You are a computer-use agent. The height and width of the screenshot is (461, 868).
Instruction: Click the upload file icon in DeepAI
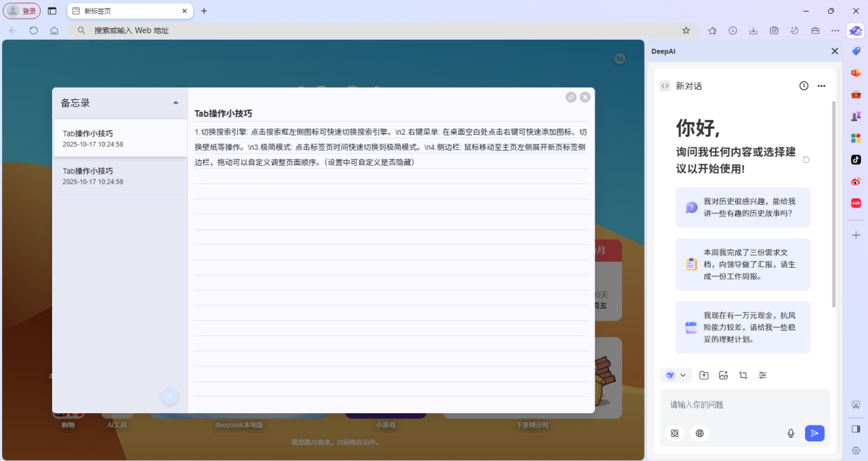(704, 376)
